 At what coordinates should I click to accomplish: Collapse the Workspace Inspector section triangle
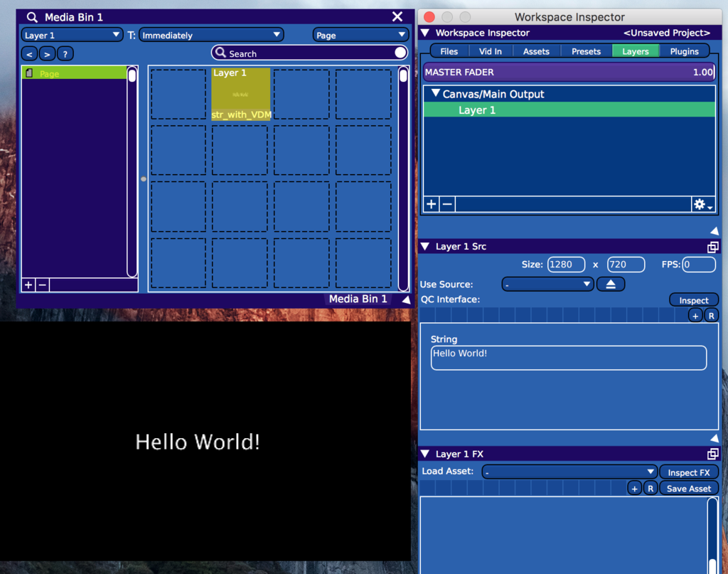[425, 33]
